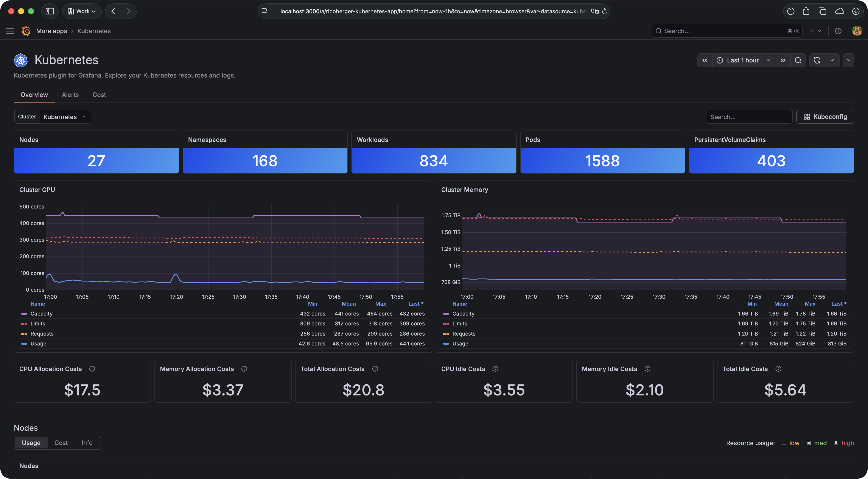Image resolution: width=868 pixels, height=479 pixels.
Task: Select the Usage view for Nodes
Action: click(x=31, y=443)
